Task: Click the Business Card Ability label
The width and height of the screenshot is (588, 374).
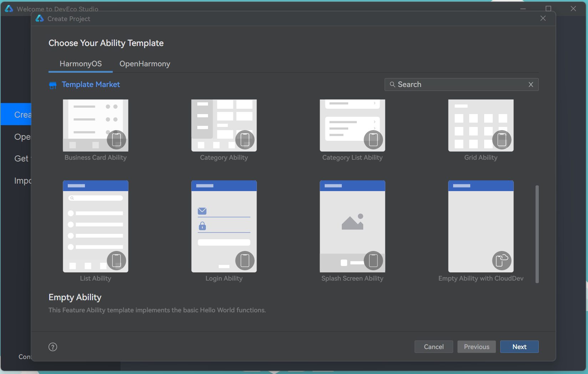Action: point(96,158)
